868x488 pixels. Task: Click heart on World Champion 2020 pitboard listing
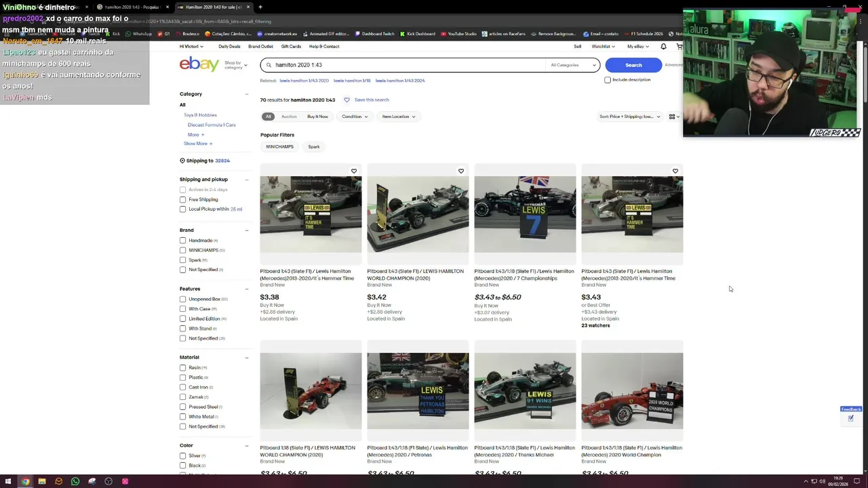click(x=461, y=171)
